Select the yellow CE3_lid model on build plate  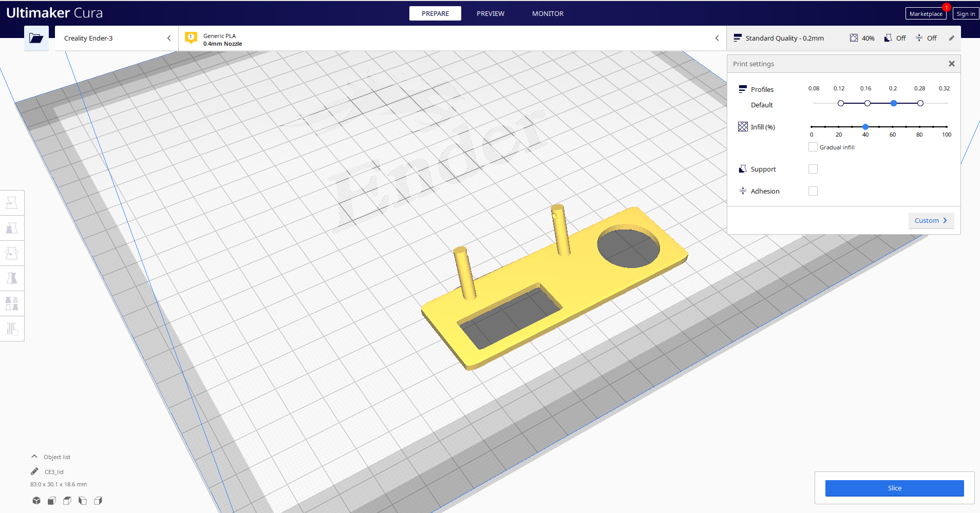click(x=580, y=288)
